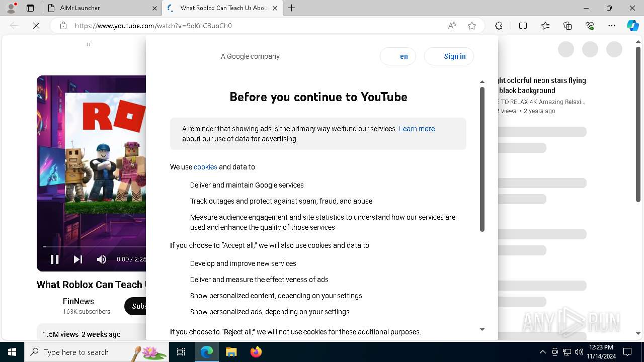
Task: Open the Extensions puzzle icon
Action: coord(499,26)
